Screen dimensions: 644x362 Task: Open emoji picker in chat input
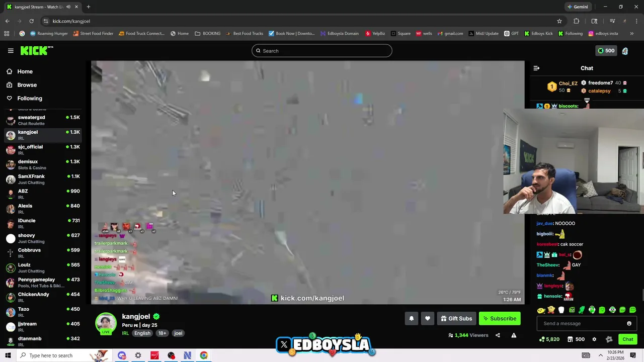pyautogui.click(x=629, y=323)
